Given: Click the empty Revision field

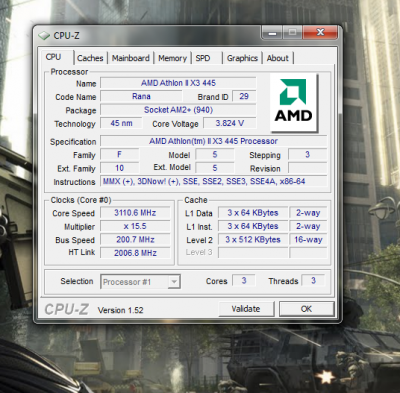Looking at the screenshot, I should click(307, 168).
